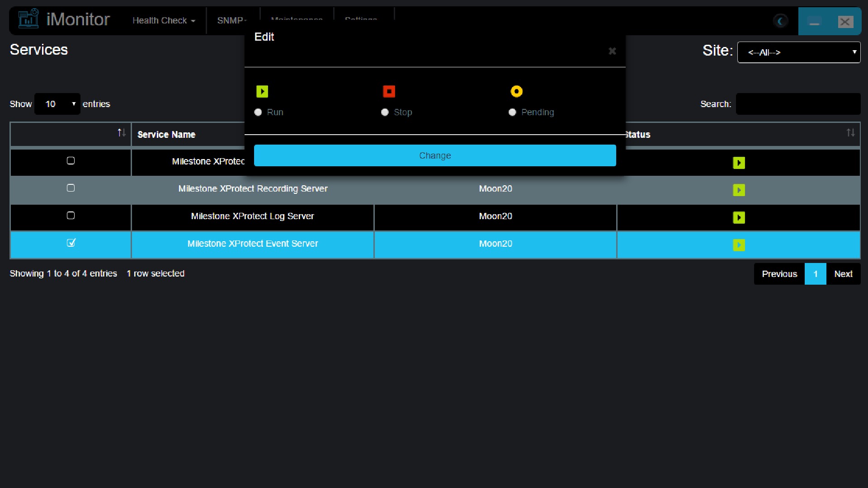868x488 pixels.
Task: Click the red Stop icon in Edit dialog
Action: pos(389,91)
